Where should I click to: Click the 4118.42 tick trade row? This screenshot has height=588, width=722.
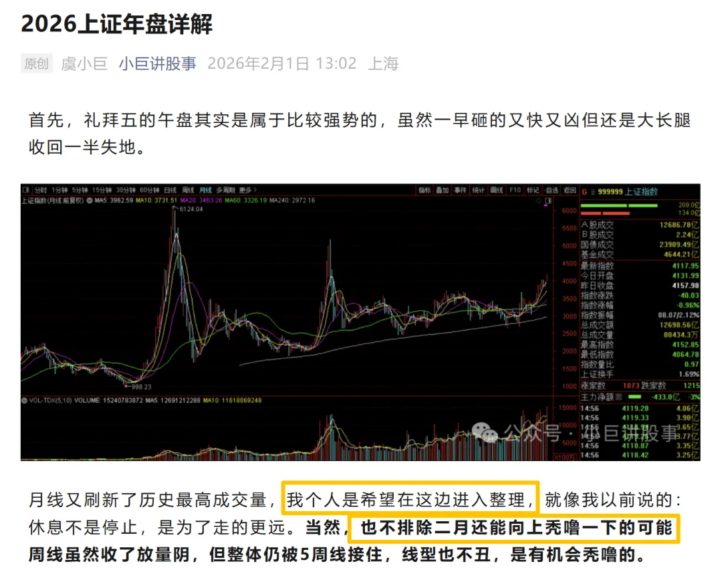640,455
